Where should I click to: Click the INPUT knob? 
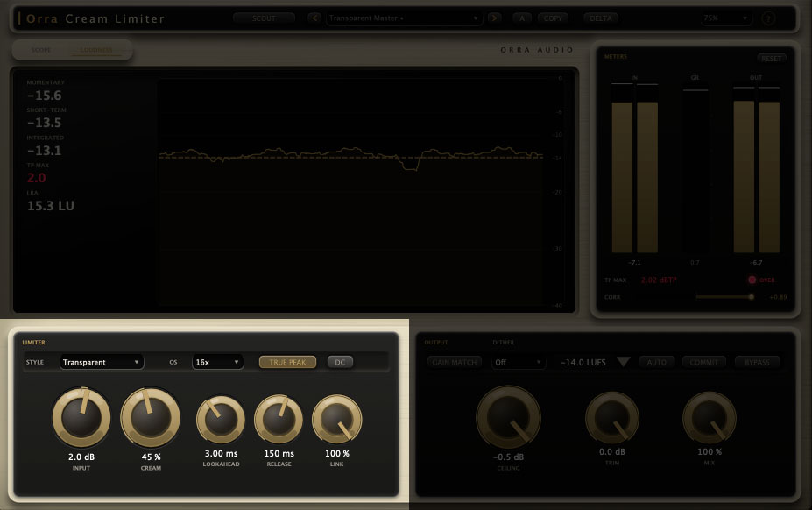point(81,418)
